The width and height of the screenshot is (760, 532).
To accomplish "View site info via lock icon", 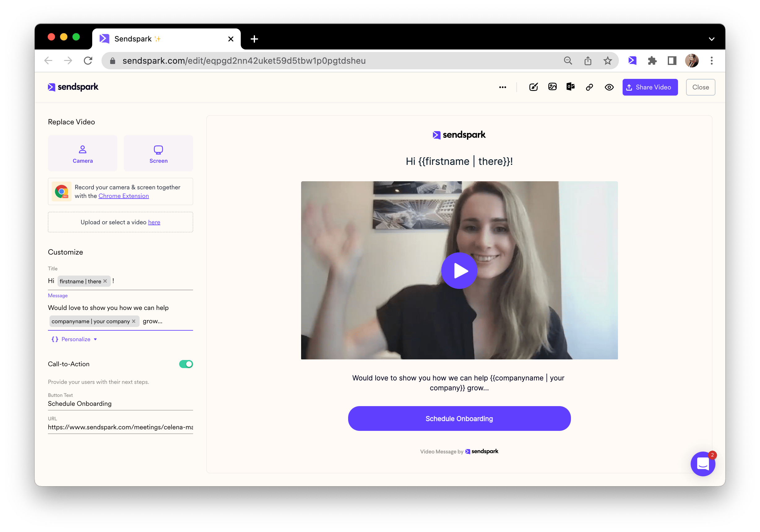I will click(x=113, y=61).
